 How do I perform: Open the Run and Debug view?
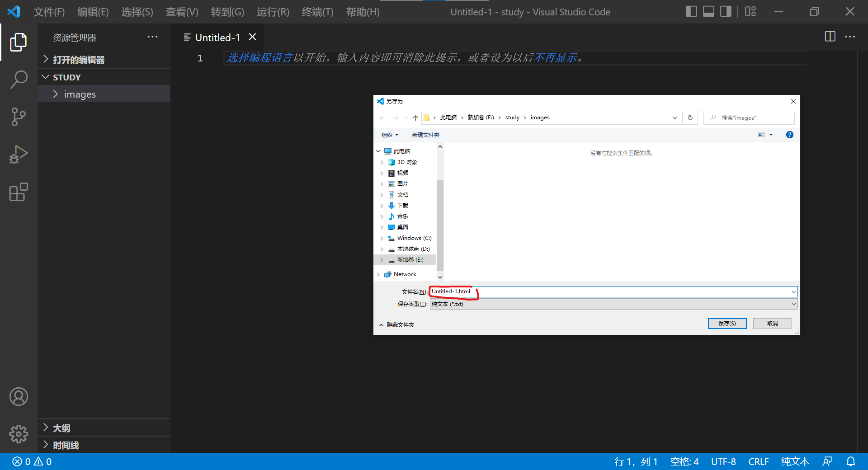18,154
